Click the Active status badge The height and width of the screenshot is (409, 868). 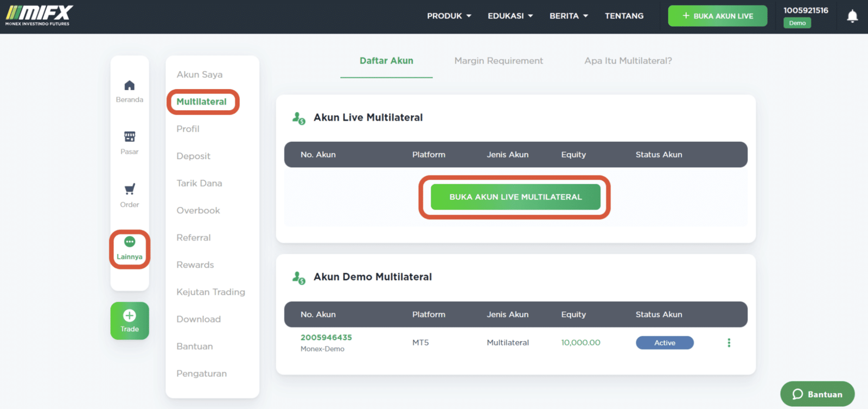pos(665,343)
